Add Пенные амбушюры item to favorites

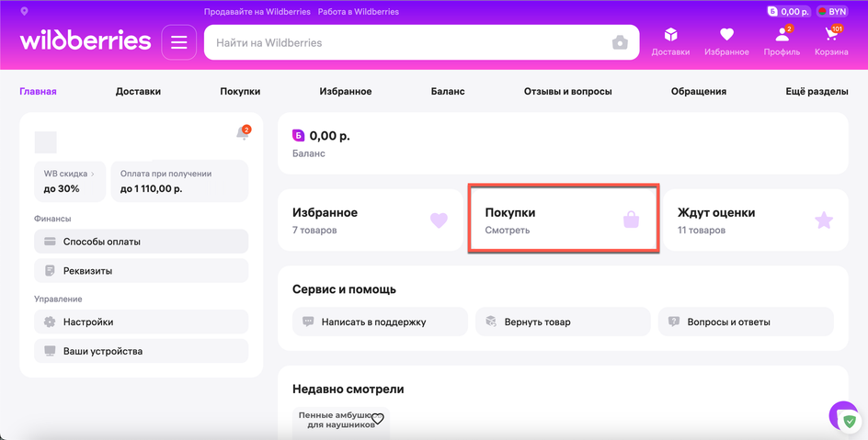point(377,419)
